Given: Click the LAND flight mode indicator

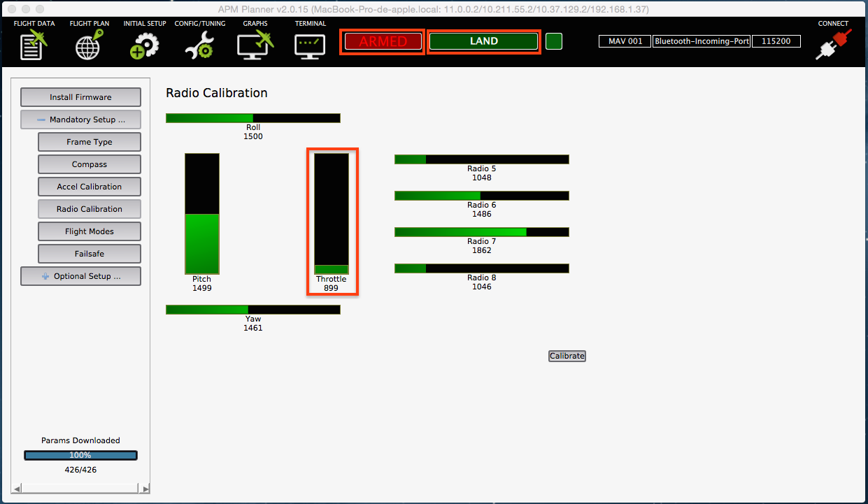Looking at the screenshot, I should point(483,41).
